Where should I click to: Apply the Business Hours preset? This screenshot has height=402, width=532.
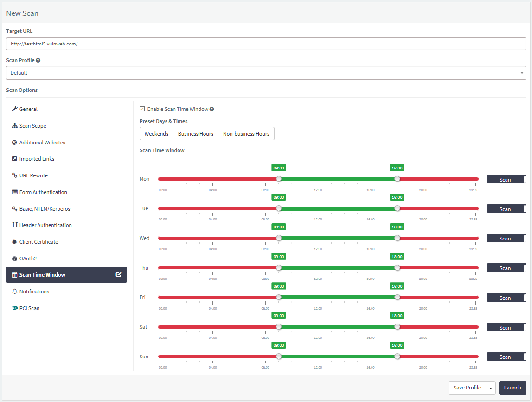pyautogui.click(x=195, y=133)
